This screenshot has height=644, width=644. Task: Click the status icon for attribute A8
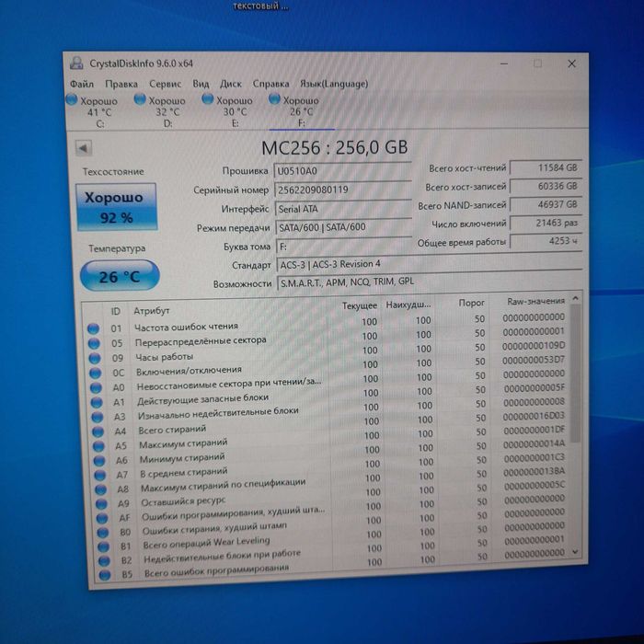101,489
